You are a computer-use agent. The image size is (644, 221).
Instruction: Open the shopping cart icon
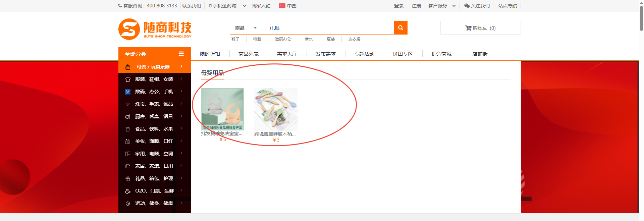pos(468,28)
